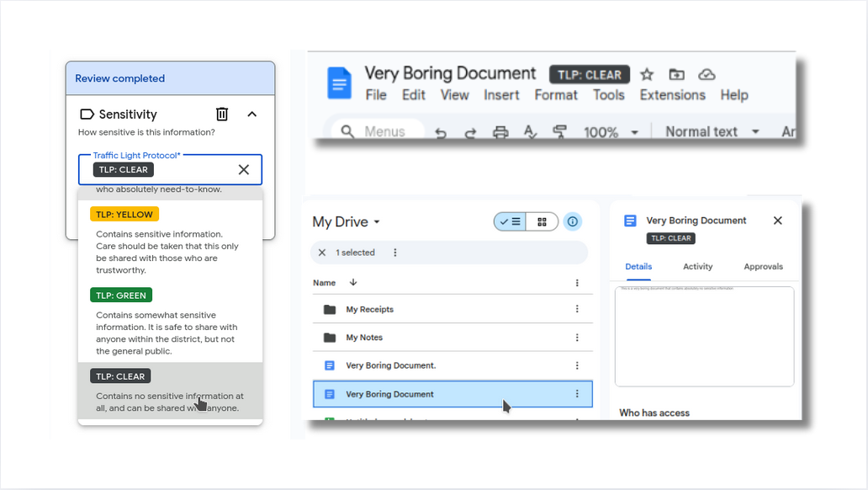Select the My Notes folder
The image size is (868, 490).
pyautogui.click(x=453, y=337)
